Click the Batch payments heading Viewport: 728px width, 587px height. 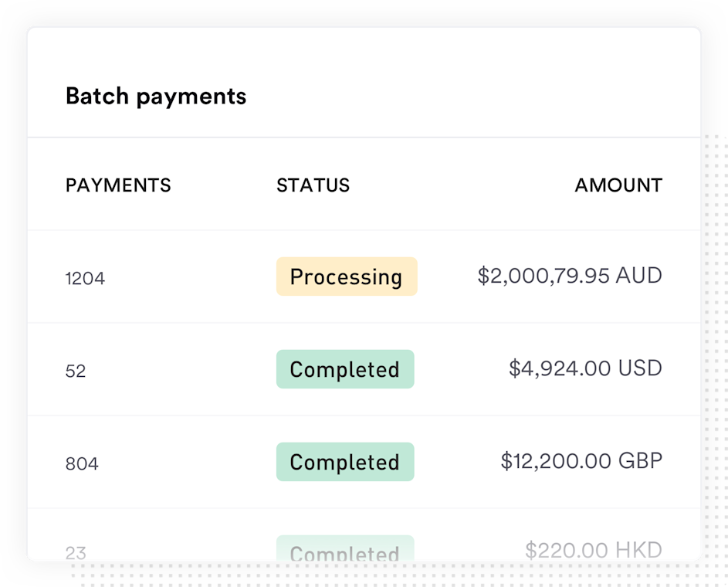pos(156,97)
